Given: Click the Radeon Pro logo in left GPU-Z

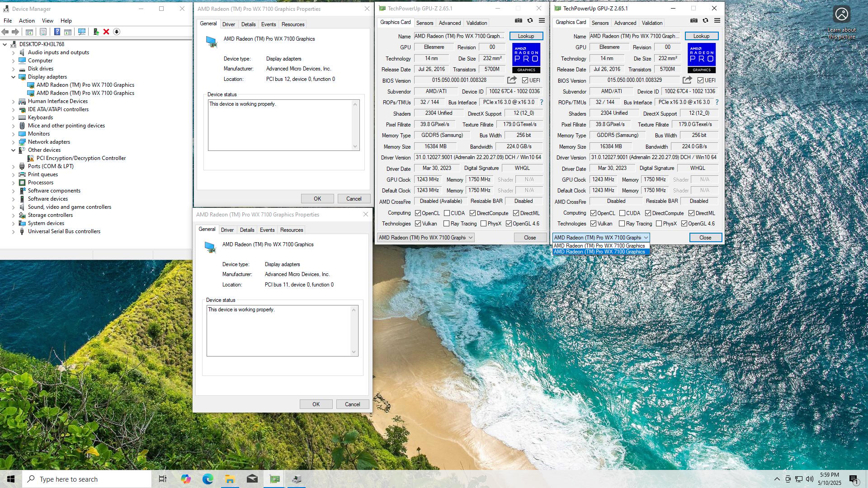Looking at the screenshot, I should (x=526, y=58).
